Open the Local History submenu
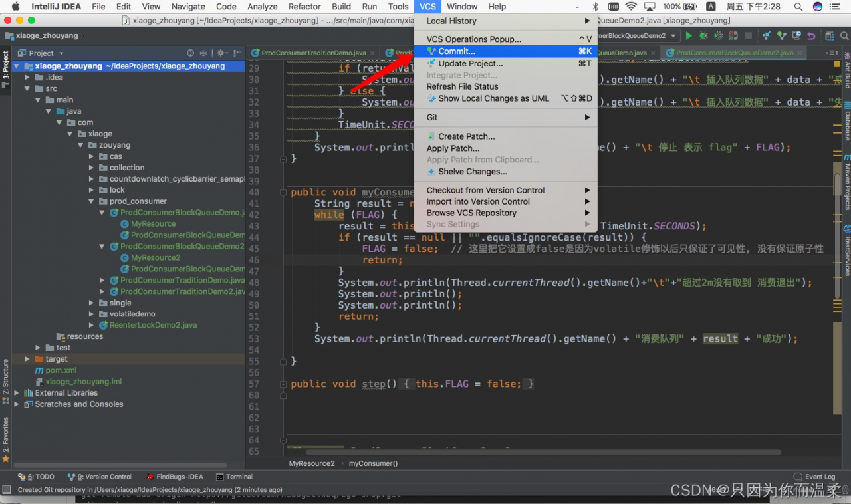 [x=506, y=21]
